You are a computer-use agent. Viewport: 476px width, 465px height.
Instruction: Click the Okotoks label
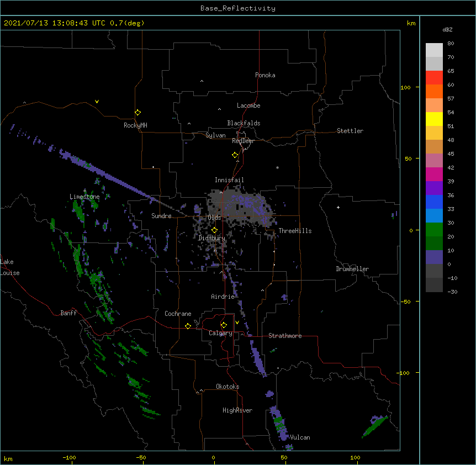[228, 387]
